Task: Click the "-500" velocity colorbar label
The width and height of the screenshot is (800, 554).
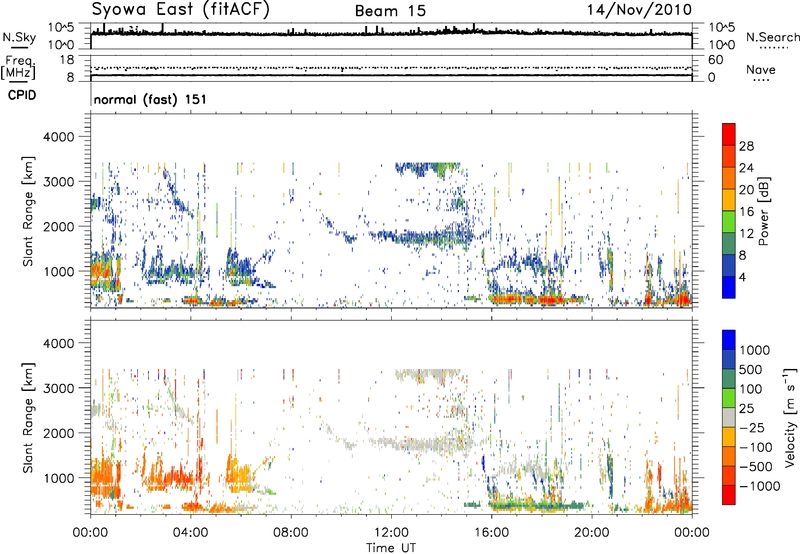Action: [755, 467]
